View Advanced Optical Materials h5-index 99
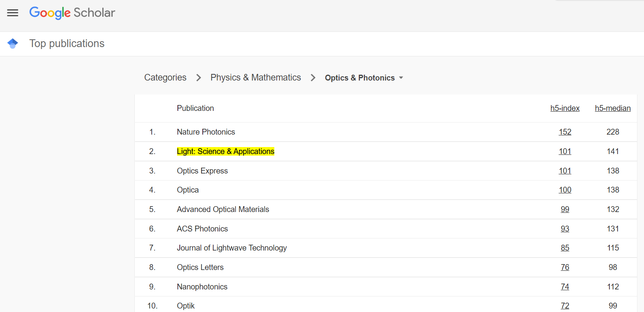The height and width of the screenshot is (312, 644). [x=565, y=209]
